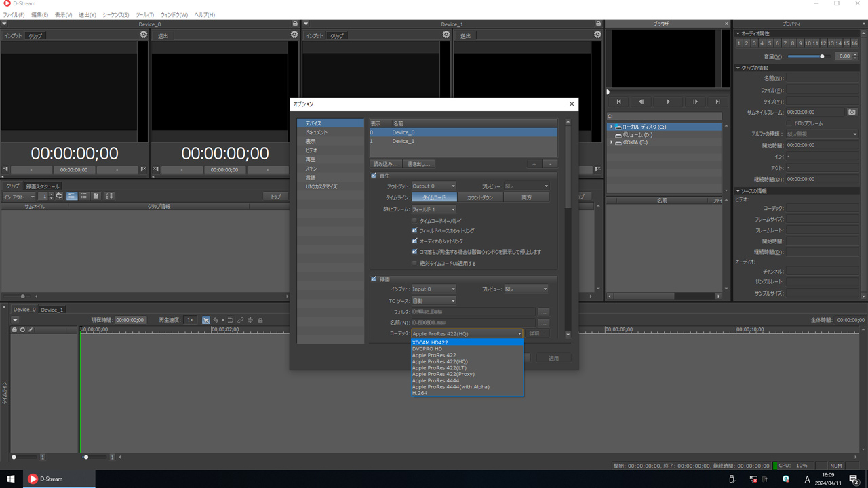Toggle the オーディオのシャトリング checkbox

(x=415, y=241)
